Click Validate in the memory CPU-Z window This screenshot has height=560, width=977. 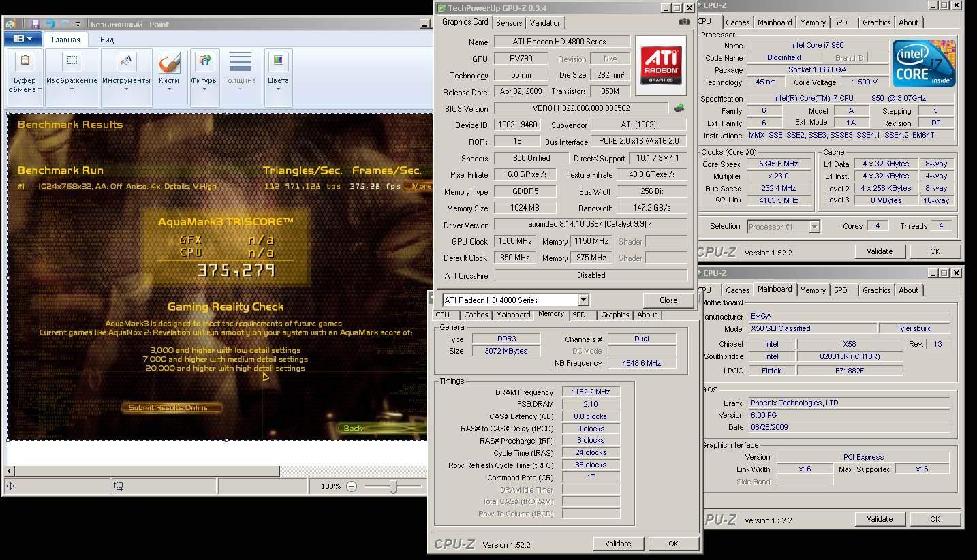pyautogui.click(x=618, y=544)
